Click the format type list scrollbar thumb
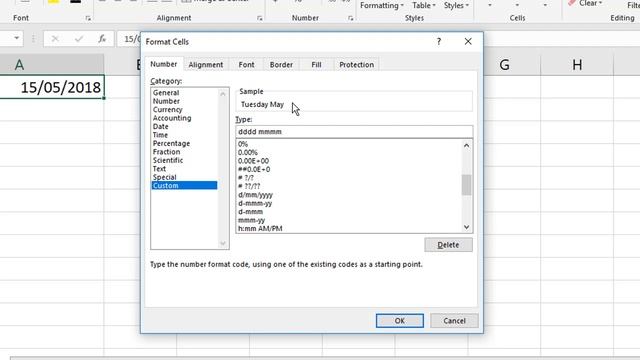Screen dimensions: 640x360 coord(466,185)
